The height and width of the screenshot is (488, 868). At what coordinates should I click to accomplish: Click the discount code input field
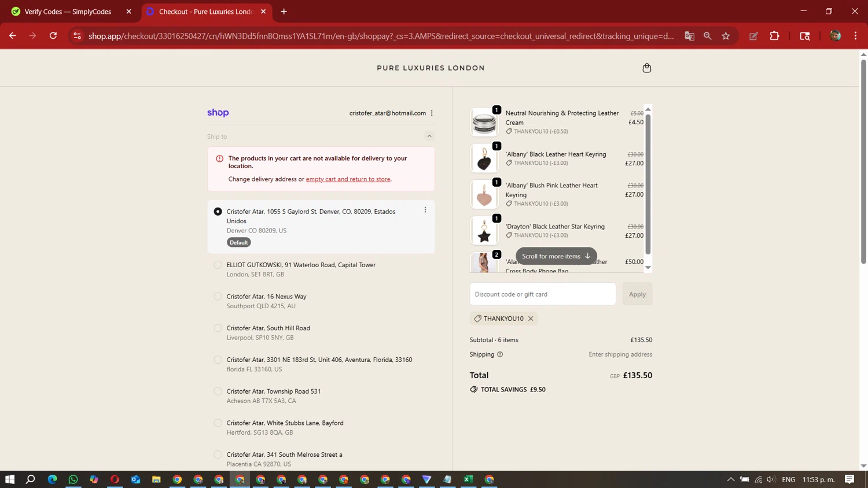point(543,294)
